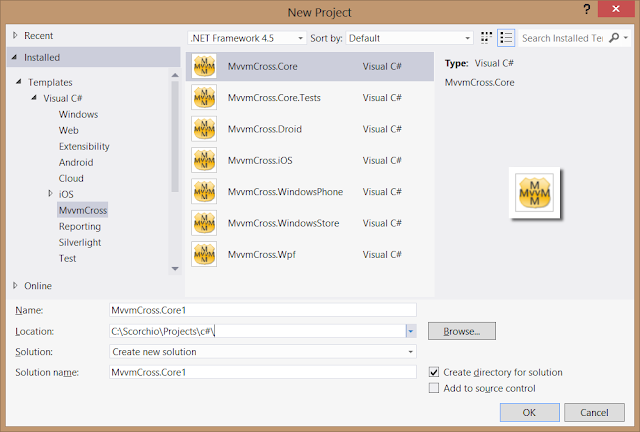Select MvvmCross template category

[x=83, y=210]
